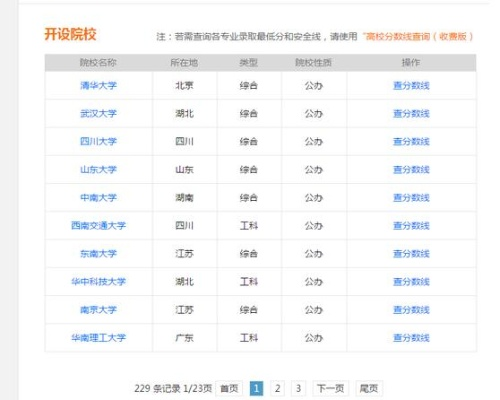
Task: Click 四川 location cell for 西南交通大学
Action: pos(184,226)
